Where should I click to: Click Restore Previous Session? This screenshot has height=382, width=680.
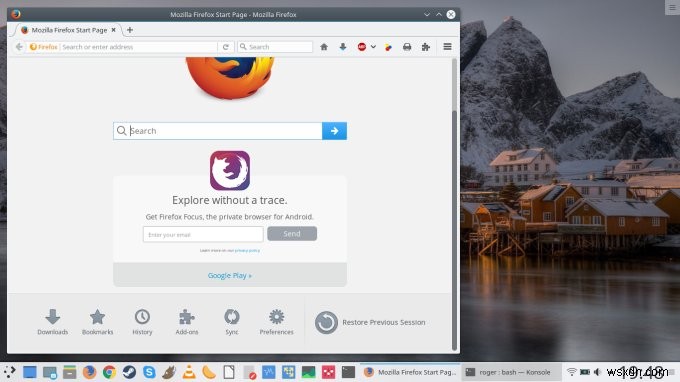click(x=370, y=322)
